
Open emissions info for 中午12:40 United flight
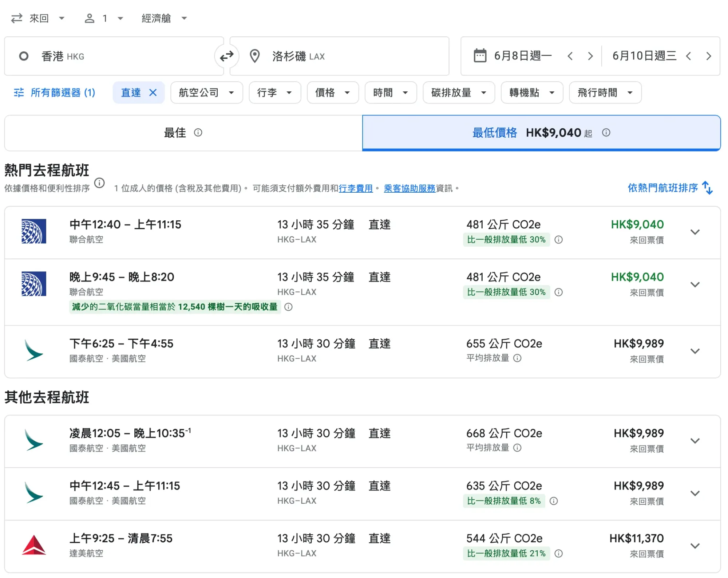(558, 240)
